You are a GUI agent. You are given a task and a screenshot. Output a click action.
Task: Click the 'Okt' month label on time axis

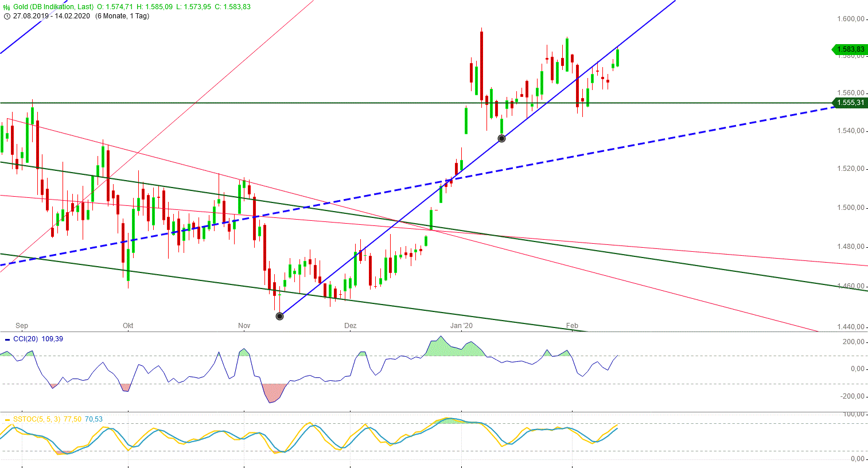(x=128, y=326)
